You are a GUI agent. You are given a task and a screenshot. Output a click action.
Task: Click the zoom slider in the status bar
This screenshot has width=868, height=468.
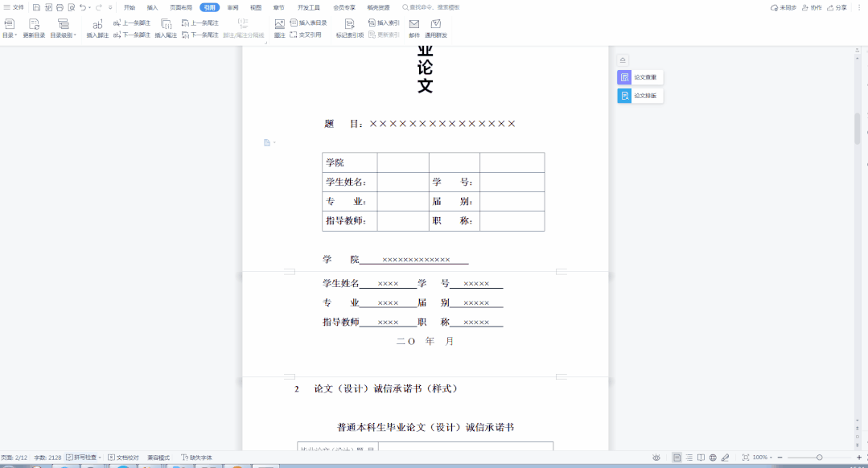tap(819, 458)
